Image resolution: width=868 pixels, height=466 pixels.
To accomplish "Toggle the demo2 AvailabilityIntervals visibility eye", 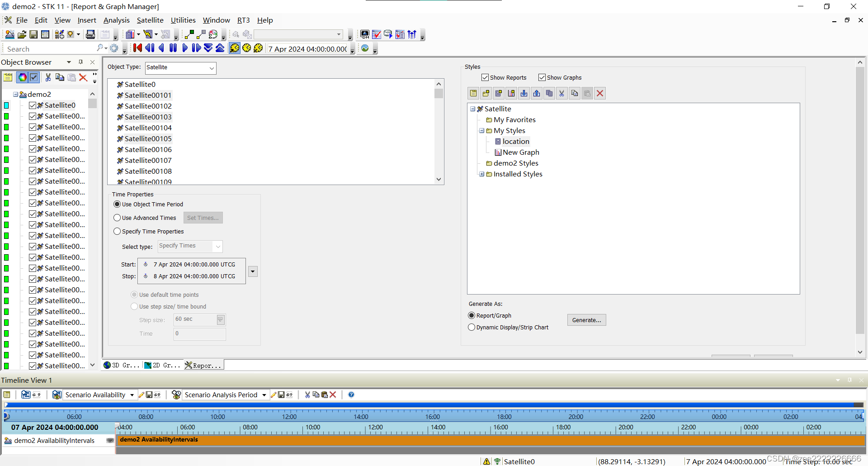I will coord(110,440).
